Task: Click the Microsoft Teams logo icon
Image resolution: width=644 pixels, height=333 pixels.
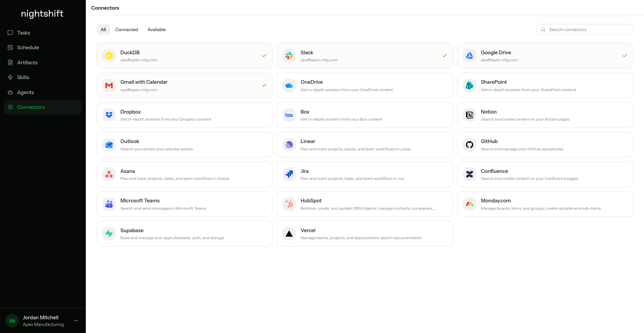Action: click(x=109, y=204)
